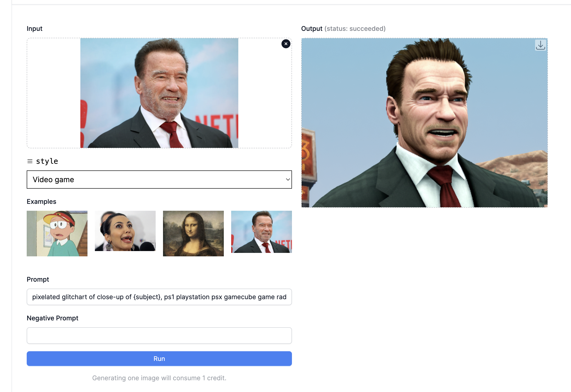Remove the uploaded input image
This screenshot has width=571, height=392.
[286, 44]
